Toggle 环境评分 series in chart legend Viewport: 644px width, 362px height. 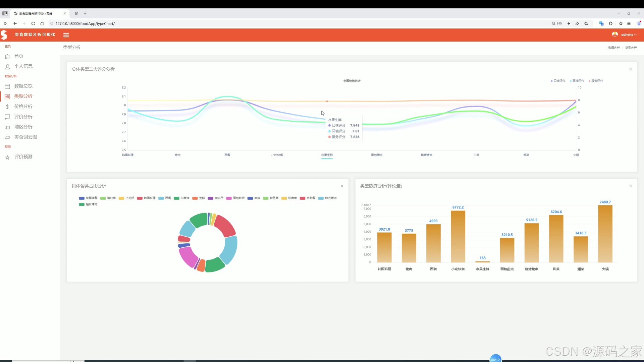pos(577,81)
